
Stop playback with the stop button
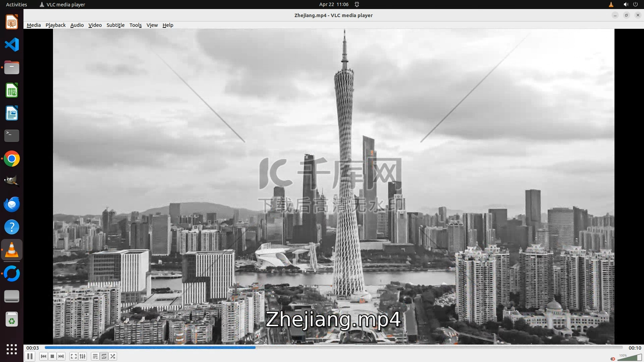pos(52,356)
